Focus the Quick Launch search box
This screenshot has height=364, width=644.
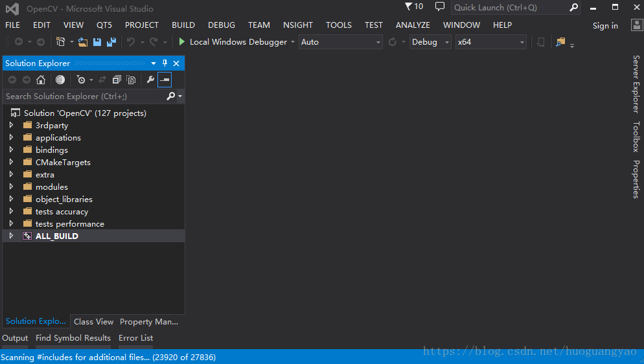(510, 7)
